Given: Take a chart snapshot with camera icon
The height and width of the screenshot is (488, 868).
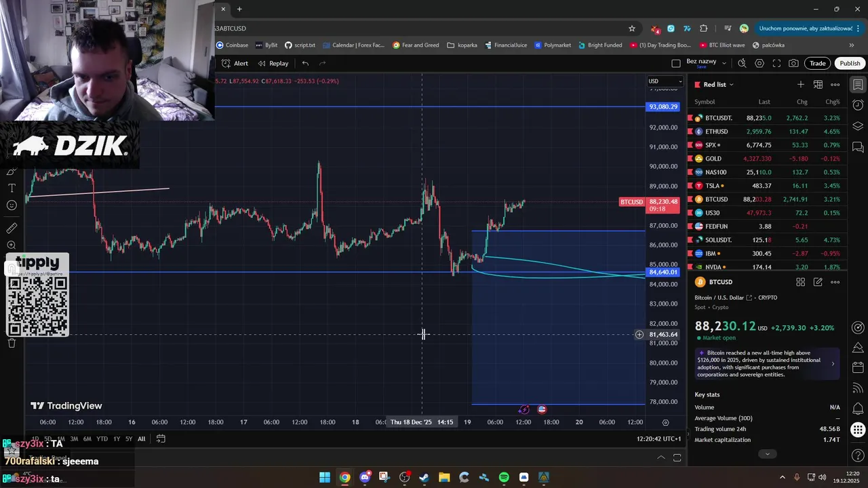Looking at the screenshot, I should (793, 63).
